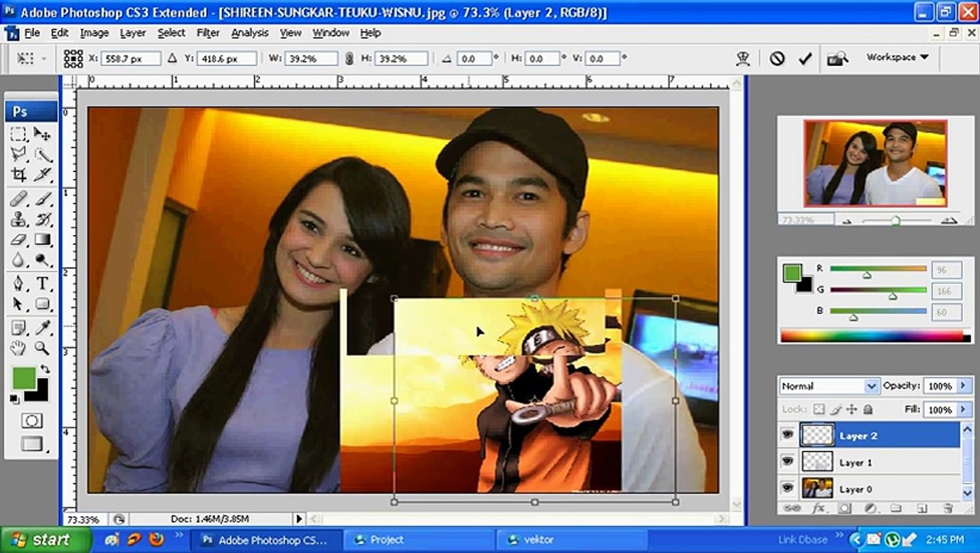Open the Analysis menu
980x553 pixels.
250,33
